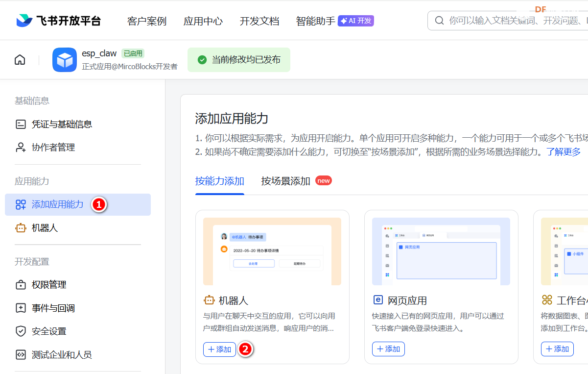Click the 当前修改均已发布 notice
Screen dimensions: 588x374
[x=239, y=60]
